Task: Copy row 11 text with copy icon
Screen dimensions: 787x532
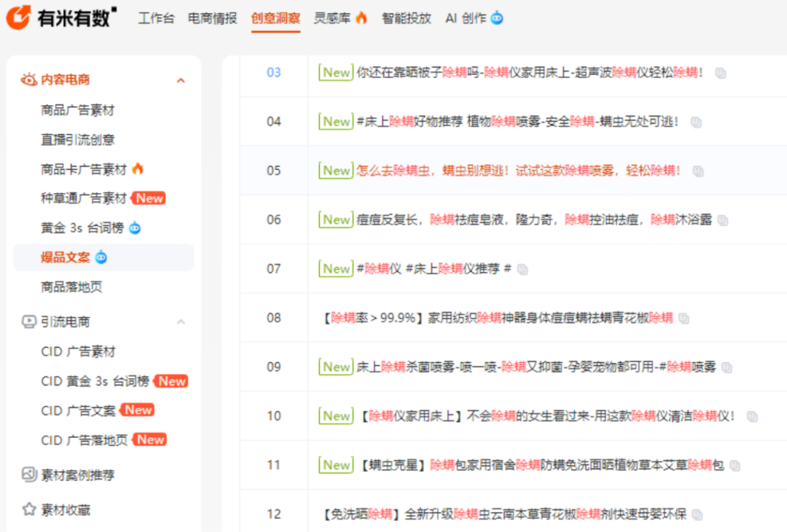Action: (735, 466)
